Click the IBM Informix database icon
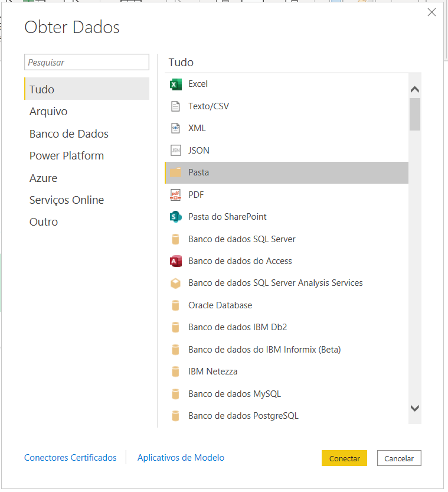The width and height of the screenshot is (448, 492). 175,350
